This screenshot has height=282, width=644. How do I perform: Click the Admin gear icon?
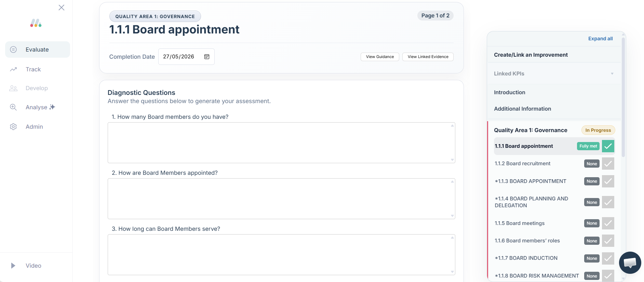click(x=13, y=127)
